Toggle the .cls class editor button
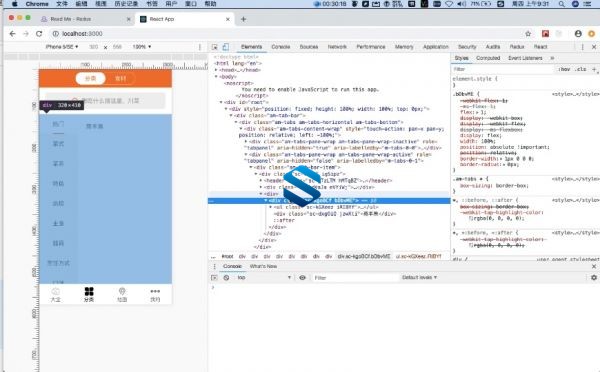Image resolution: width=600 pixels, height=372 pixels. tap(581, 69)
